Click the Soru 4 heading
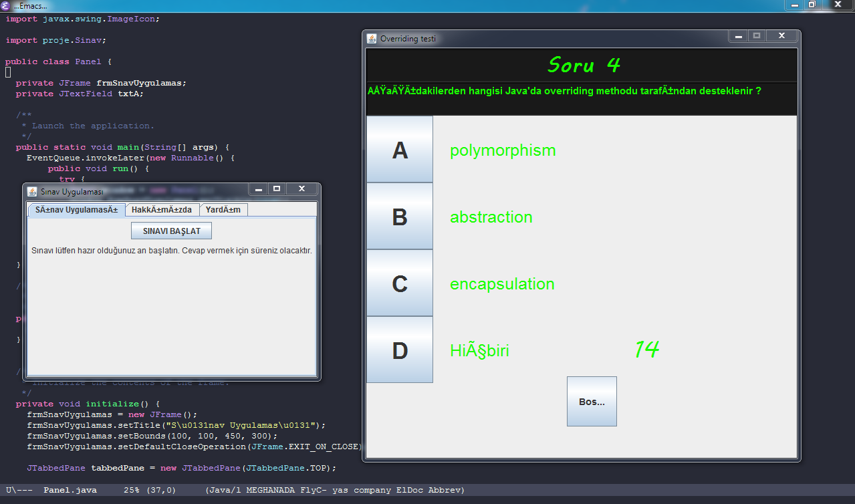Screen dimensions: 855x504 point(584,65)
